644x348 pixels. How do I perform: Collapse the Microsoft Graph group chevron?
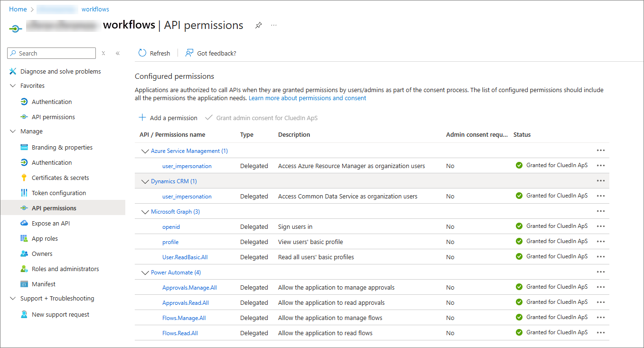pyautogui.click(x=145, y=212)
